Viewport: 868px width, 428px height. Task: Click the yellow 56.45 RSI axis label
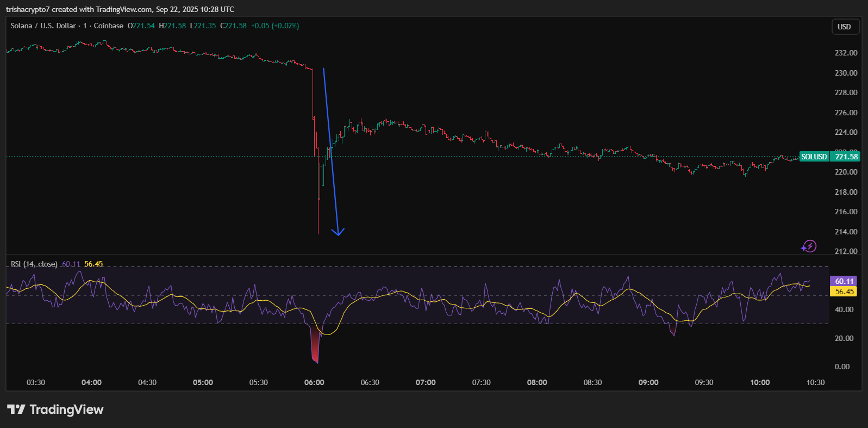pyautogui.click(x=844, y=291)
